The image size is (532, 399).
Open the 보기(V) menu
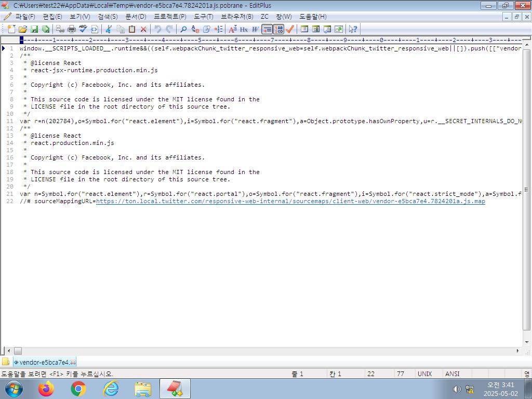coord(79,17)
